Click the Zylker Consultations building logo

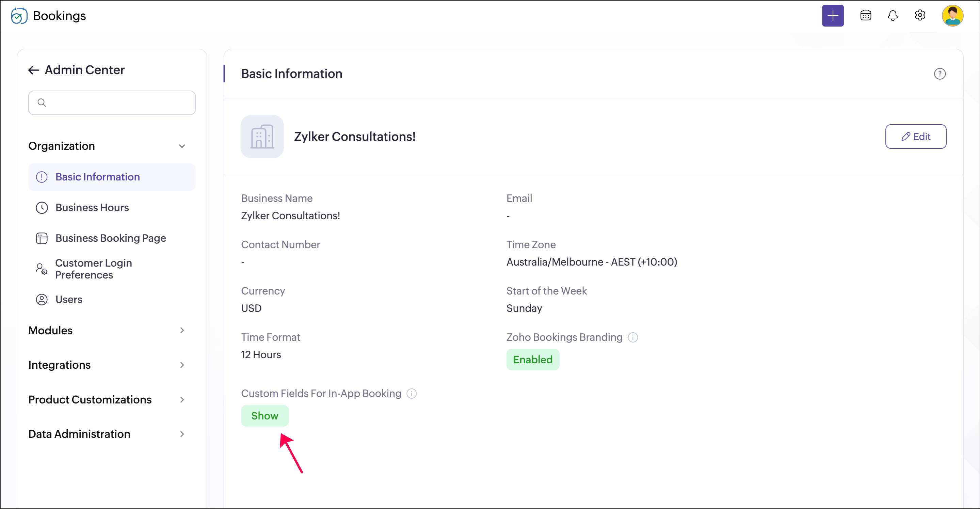[x=262, y=137]
